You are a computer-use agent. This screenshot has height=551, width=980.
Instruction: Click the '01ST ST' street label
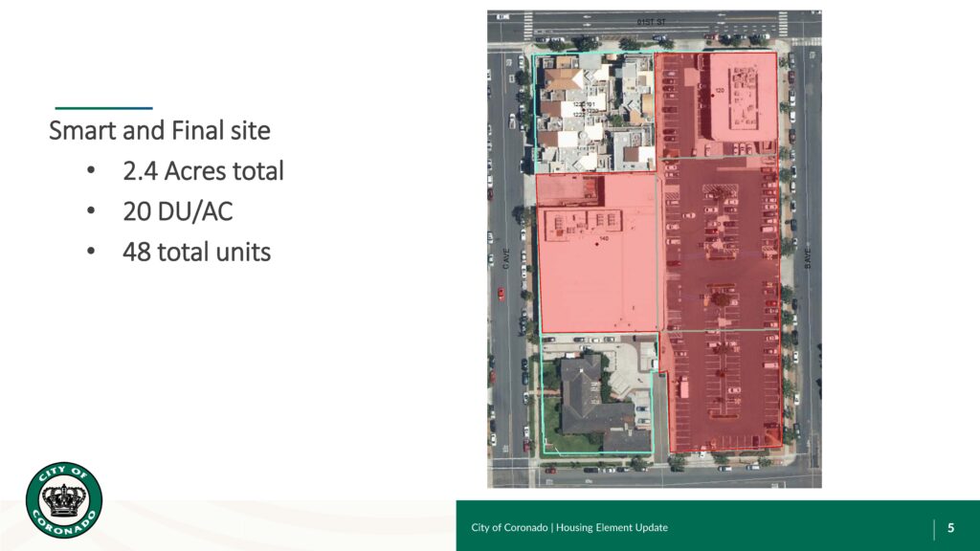[x=651, y=20]
